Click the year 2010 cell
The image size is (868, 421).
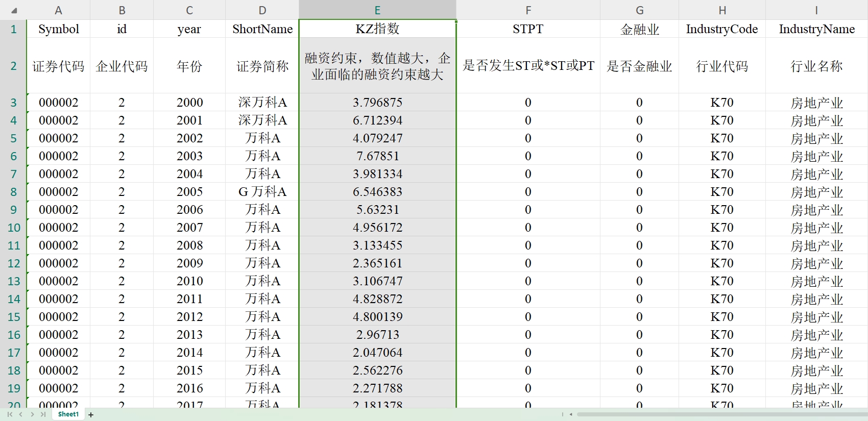pos(189,281)
